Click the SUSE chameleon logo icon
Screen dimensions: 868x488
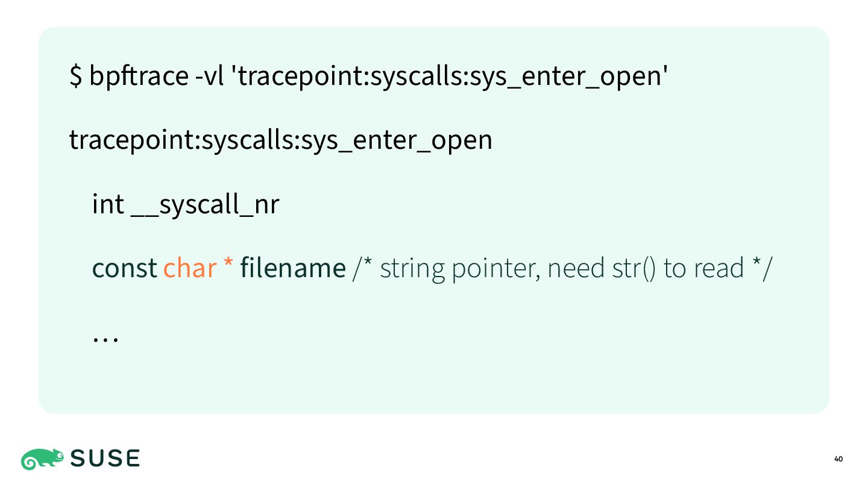pos(43,459)
